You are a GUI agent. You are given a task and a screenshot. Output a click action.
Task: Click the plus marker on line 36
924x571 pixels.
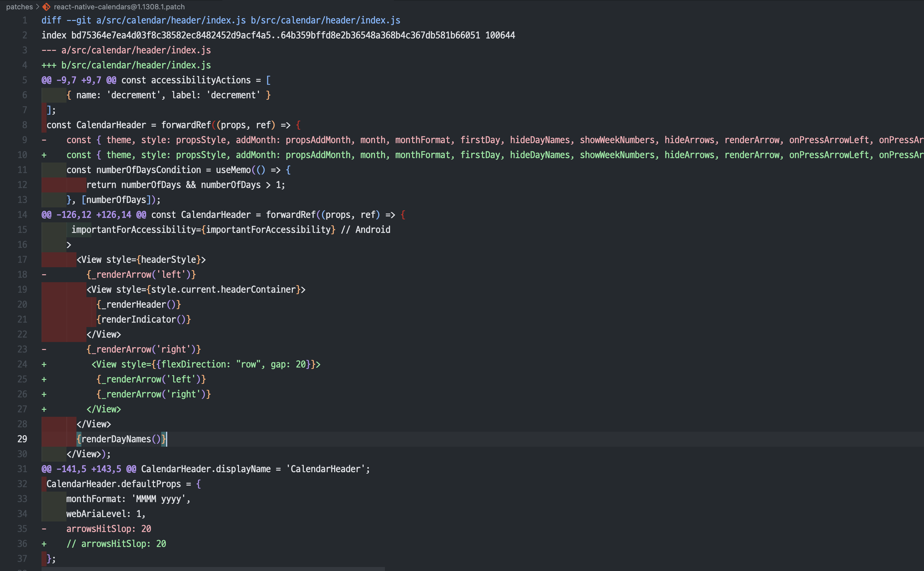pos(44,544)
